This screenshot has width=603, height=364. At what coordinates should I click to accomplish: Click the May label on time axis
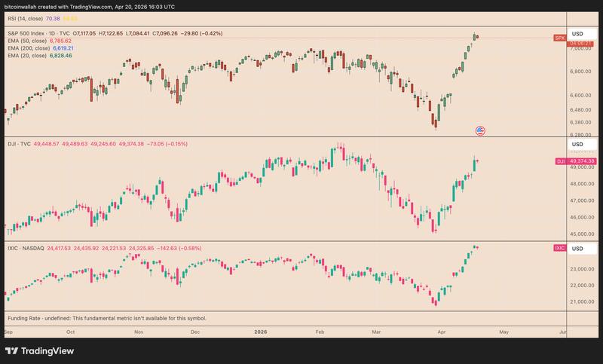click(x=504, y=332)
